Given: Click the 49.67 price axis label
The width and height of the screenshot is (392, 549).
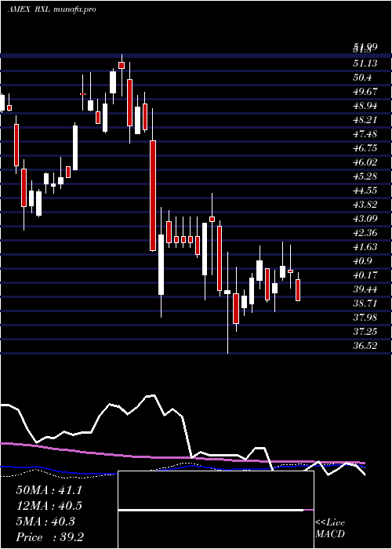Looking at the screenshot, I should [x=365, y=92].
